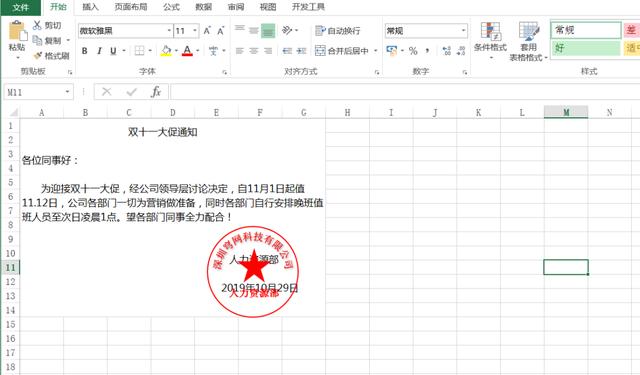Align cell text left
The image size is (640, 375).
[x=240, y=51]
